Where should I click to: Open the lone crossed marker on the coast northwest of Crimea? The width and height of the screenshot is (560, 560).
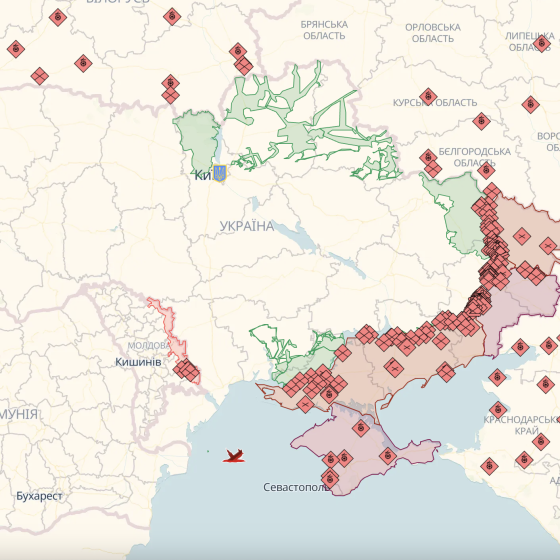pyautogui.click(x=305, y=405)
